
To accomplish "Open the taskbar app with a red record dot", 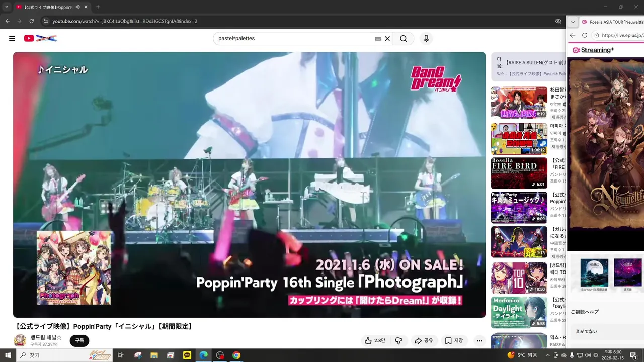I will [x=220, y=355].
